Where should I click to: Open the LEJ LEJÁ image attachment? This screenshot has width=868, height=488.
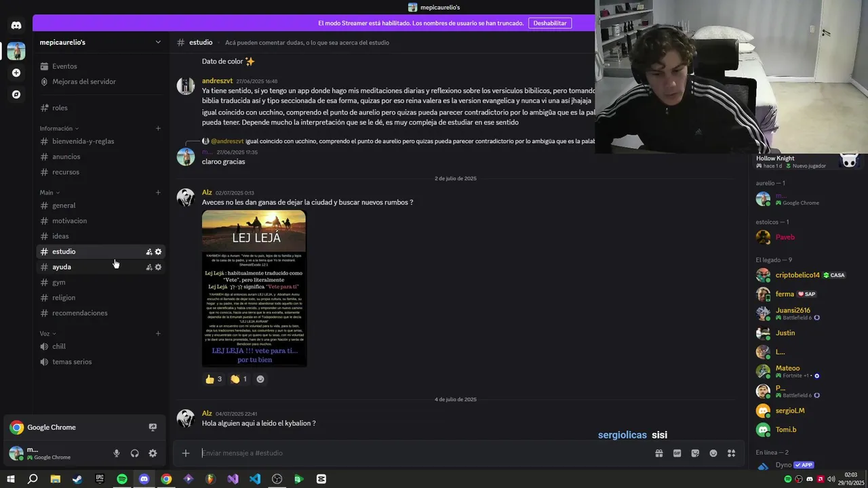click(x=254, y=289)
